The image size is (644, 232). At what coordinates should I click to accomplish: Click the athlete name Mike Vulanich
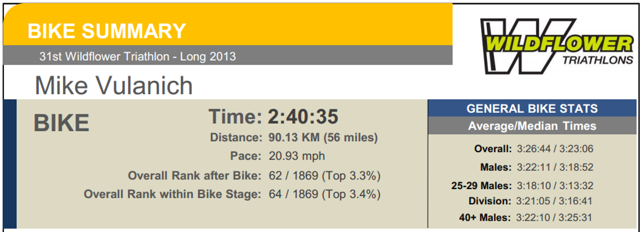[114, 86]
